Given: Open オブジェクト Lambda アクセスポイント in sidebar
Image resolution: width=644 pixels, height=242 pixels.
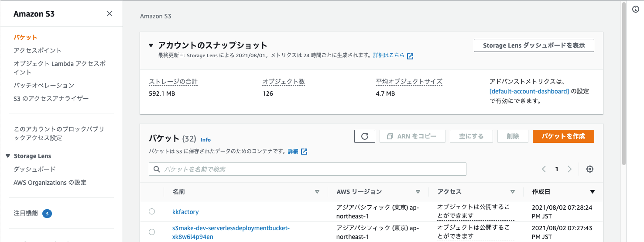Looking at the screenshot, I should point(59,68).
